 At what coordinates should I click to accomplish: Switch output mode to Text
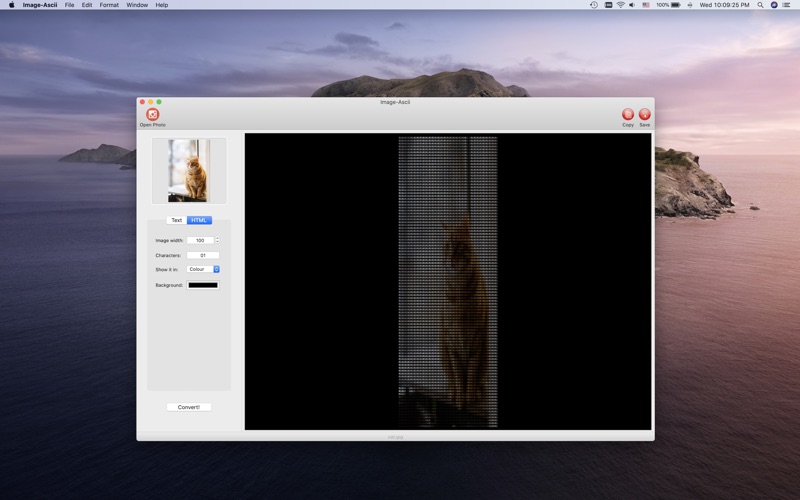(x=176, y=220)
